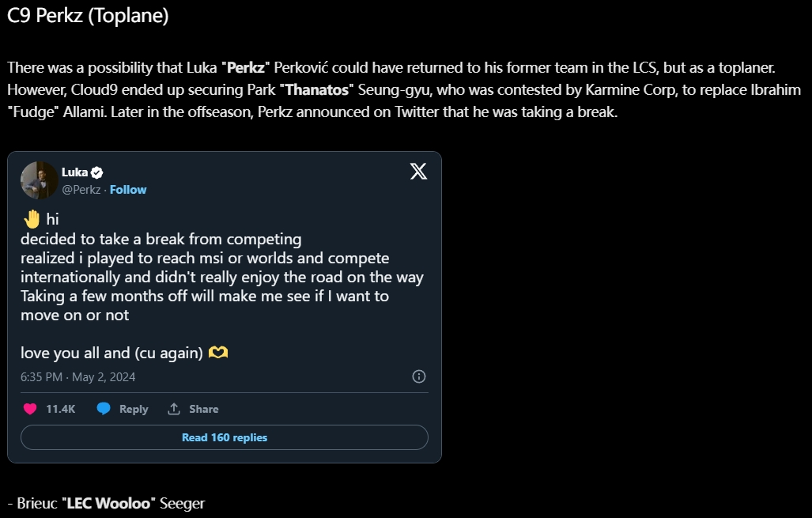Open the Luka display name link
The height and width of the screenshot is (518, 812).
[74, 172]
